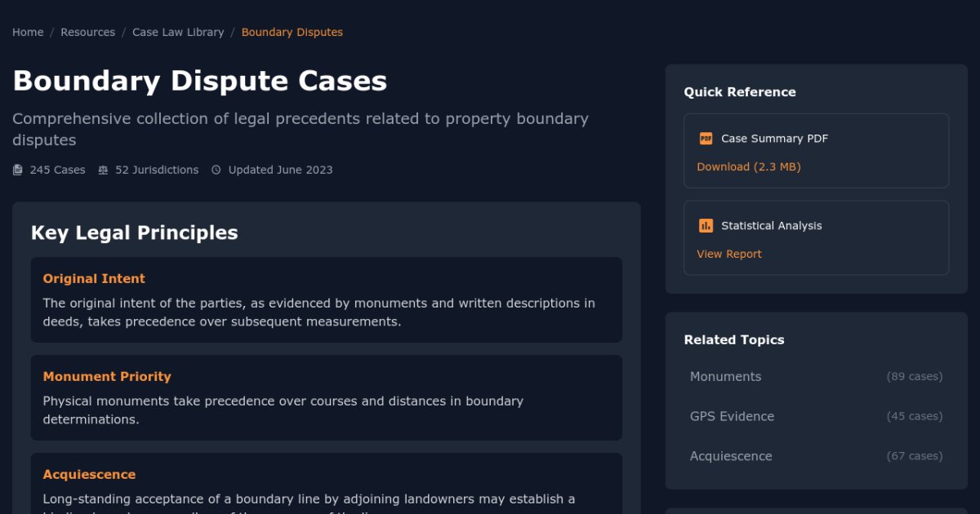Open the View Report link

tap(728, 254)
